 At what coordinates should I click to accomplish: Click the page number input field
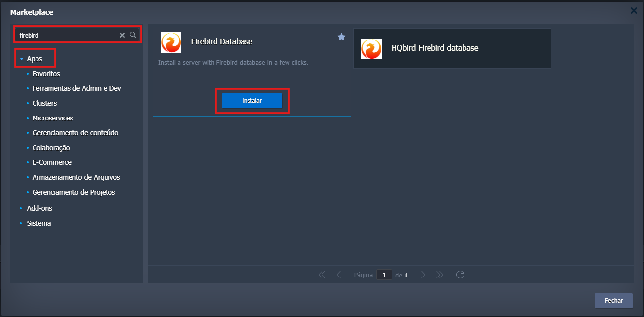coord(384,275)
